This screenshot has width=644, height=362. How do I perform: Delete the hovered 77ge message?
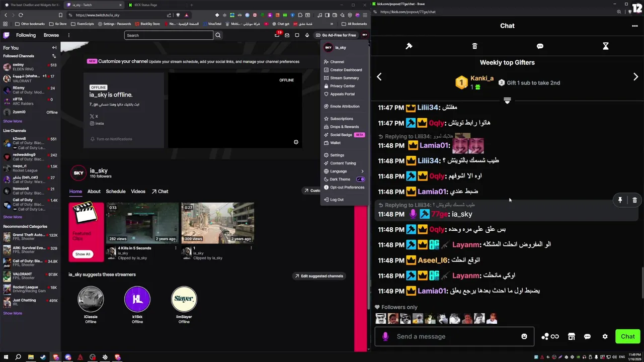pyautogui.click(x=634, y=200)
